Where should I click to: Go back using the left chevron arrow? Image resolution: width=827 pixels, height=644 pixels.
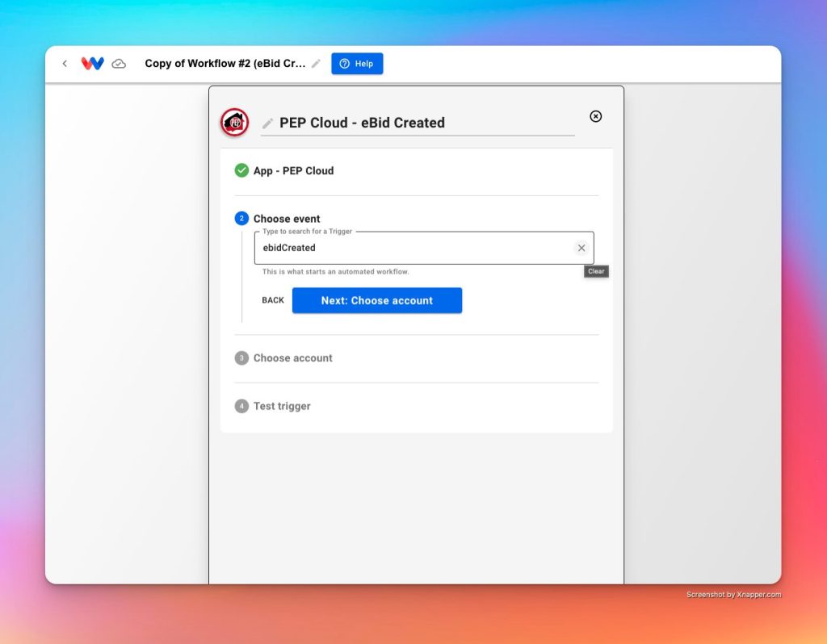point(65,64)
